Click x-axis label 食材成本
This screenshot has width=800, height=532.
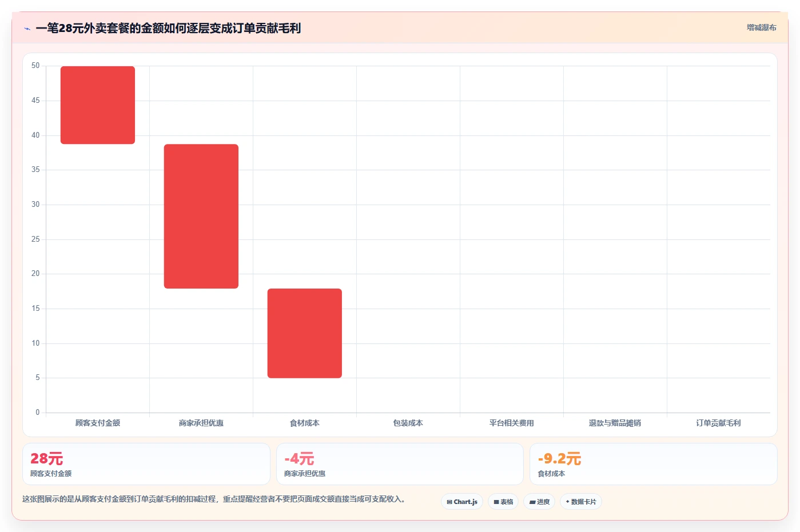[305, 423]
